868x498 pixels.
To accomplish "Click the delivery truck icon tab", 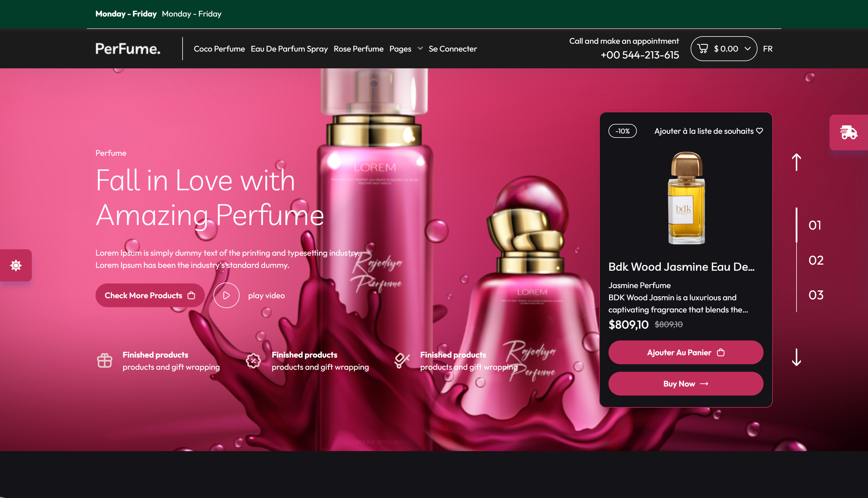I will click(x=849, y=132).
